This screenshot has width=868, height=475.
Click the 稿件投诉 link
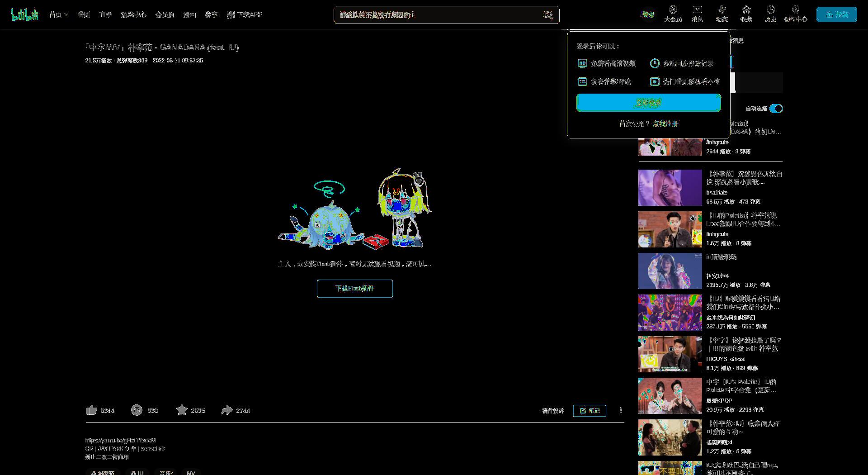tap(552, 411)
